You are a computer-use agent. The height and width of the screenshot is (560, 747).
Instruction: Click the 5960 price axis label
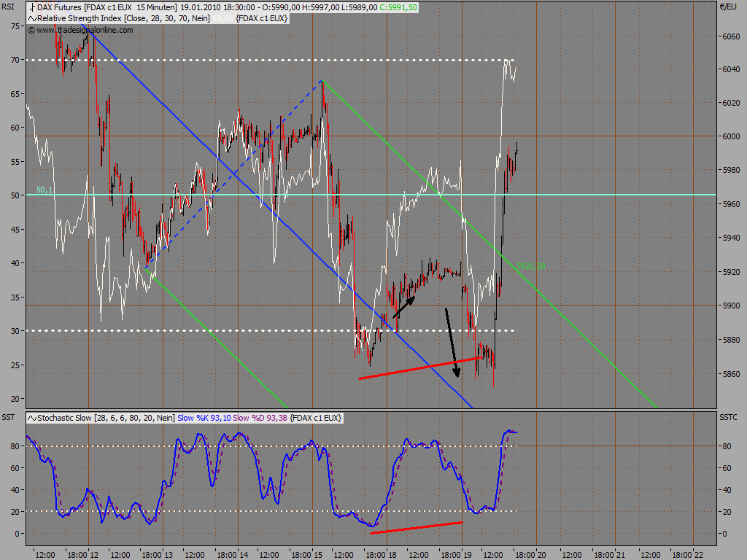[x=730, y=204]
